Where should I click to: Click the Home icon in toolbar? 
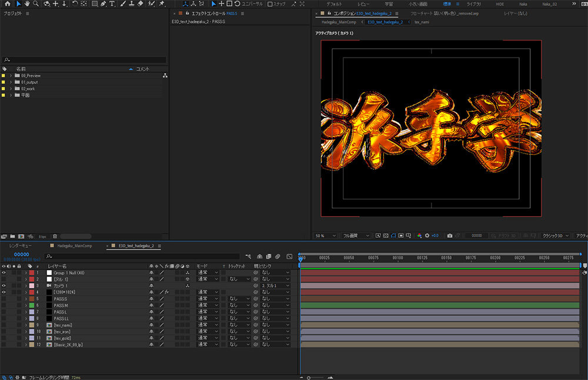(x=8, y=4)
